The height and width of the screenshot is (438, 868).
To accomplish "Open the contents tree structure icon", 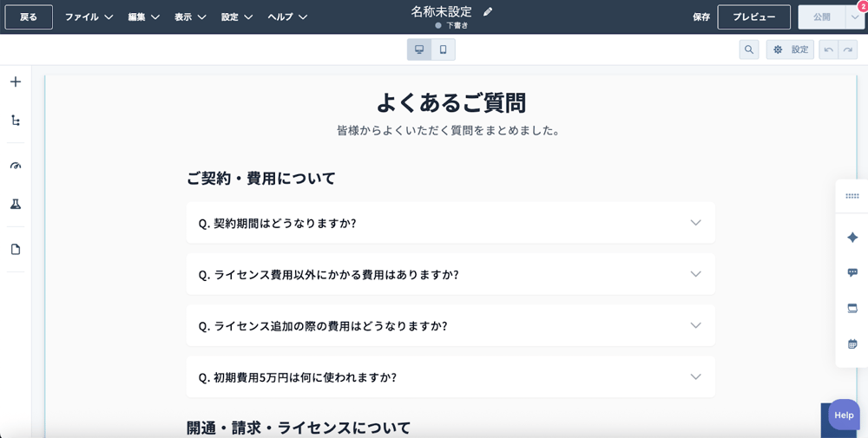I will click(16, 121).
